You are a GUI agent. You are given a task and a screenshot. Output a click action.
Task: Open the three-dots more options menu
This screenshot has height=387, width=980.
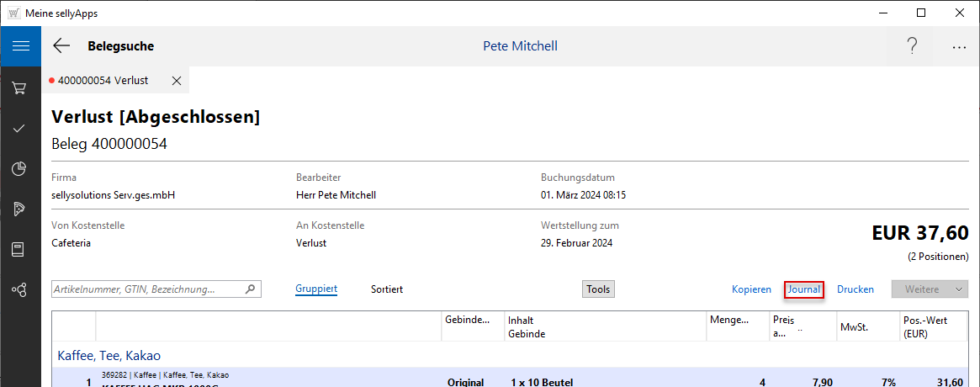pyautogui.click(x=959, y=47)
